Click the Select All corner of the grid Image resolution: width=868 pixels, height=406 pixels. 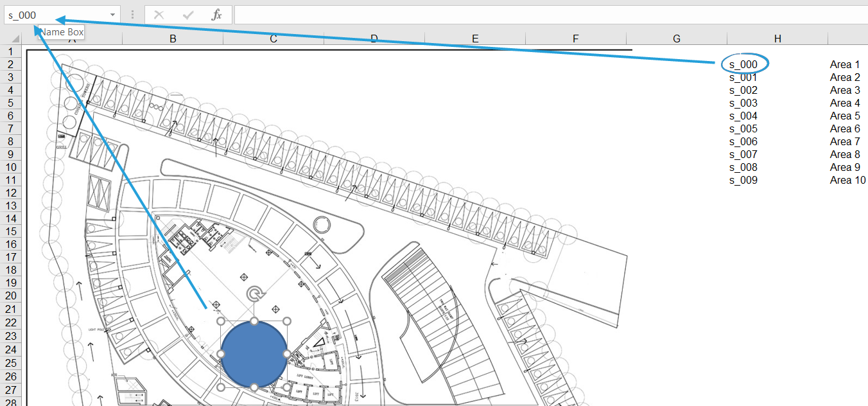(x=11, y=39)
